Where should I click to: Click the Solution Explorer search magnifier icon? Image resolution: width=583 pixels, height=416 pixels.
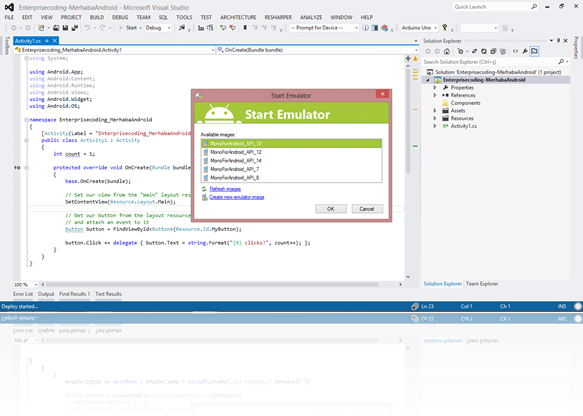(x=561, y=62)
